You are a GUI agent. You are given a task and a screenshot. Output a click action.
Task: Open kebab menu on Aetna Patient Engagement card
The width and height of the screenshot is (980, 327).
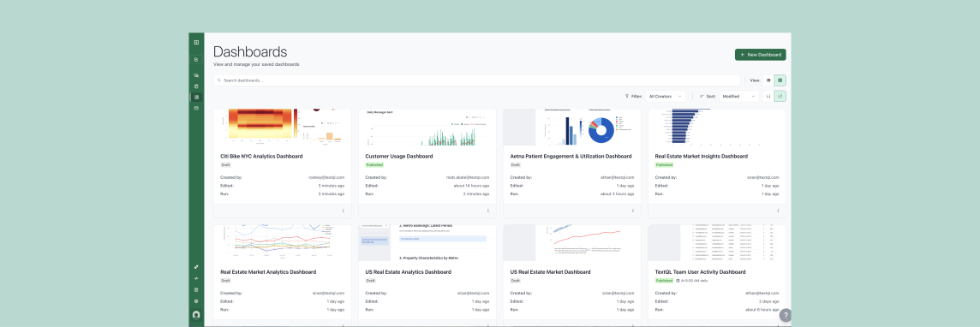point(633,211)
